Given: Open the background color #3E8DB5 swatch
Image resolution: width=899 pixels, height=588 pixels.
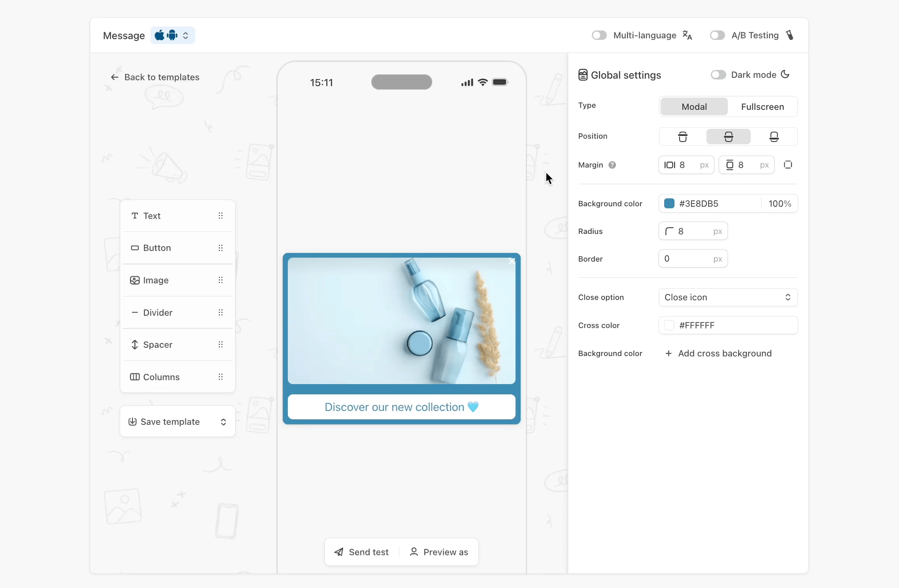Looking at the screenshot, I should click(x=669, y=204).
